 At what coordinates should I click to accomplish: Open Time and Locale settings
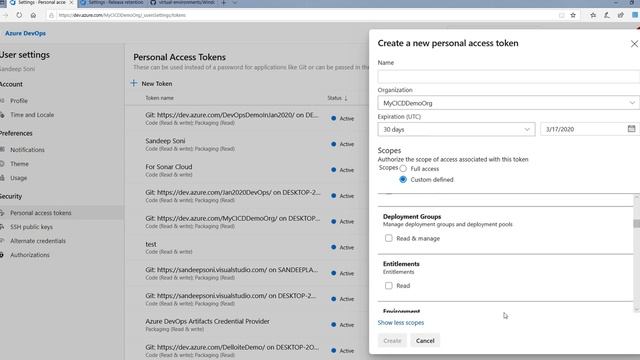pos(32,115)
